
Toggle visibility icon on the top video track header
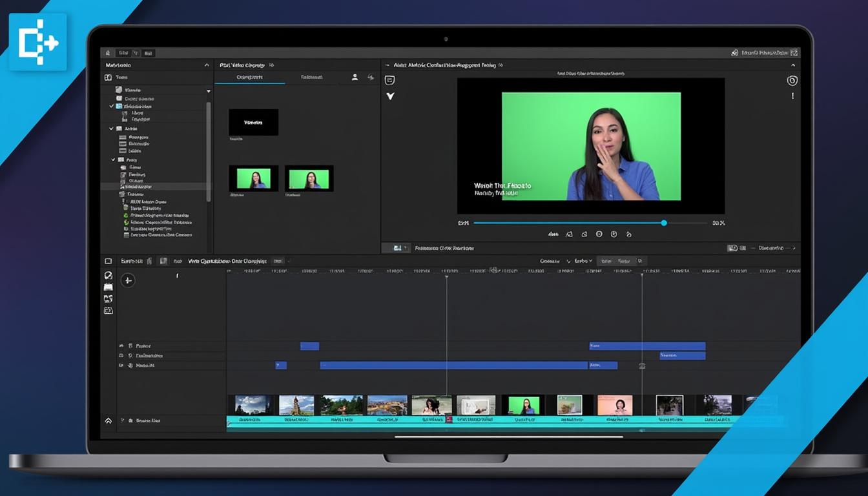click(121, 346)
